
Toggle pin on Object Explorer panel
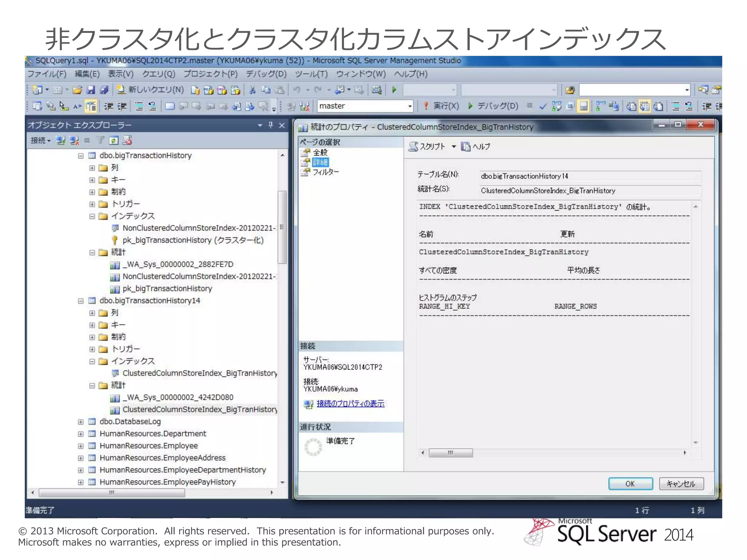[271, 125]
